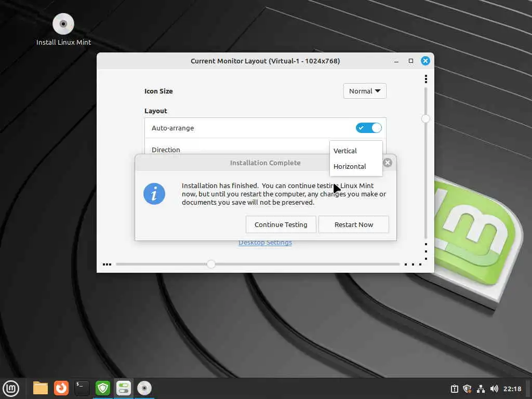This screenshot has width=532, height=399.
Task: Click the Current Monitor Layout title bar
Action: (x=265, y=61)
